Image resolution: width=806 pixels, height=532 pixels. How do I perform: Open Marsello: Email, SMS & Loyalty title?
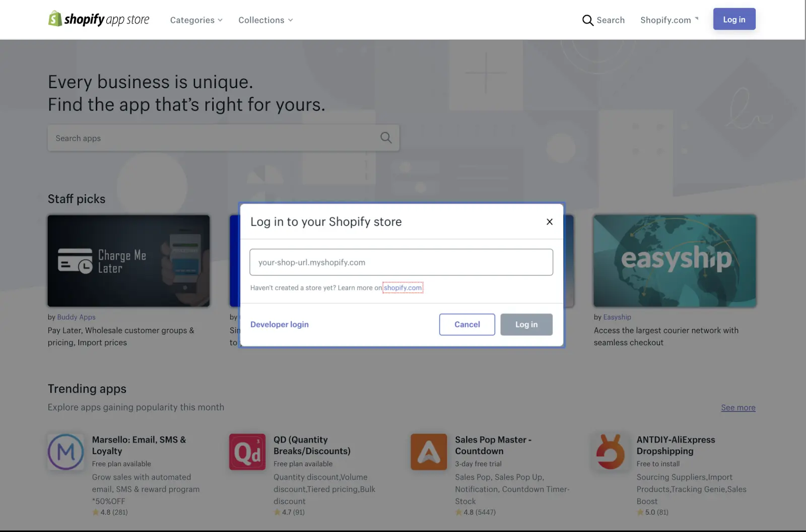coord(139,445)
